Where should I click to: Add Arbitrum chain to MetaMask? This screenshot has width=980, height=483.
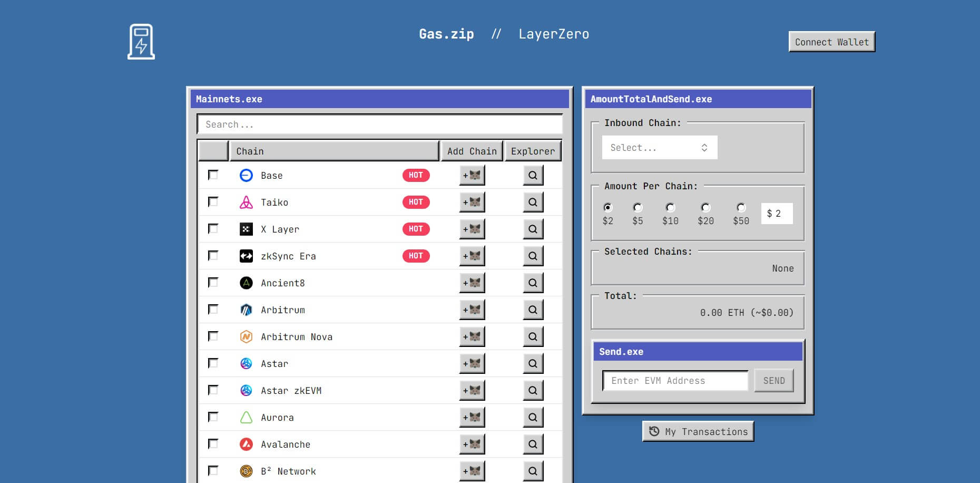coord(472,310)
